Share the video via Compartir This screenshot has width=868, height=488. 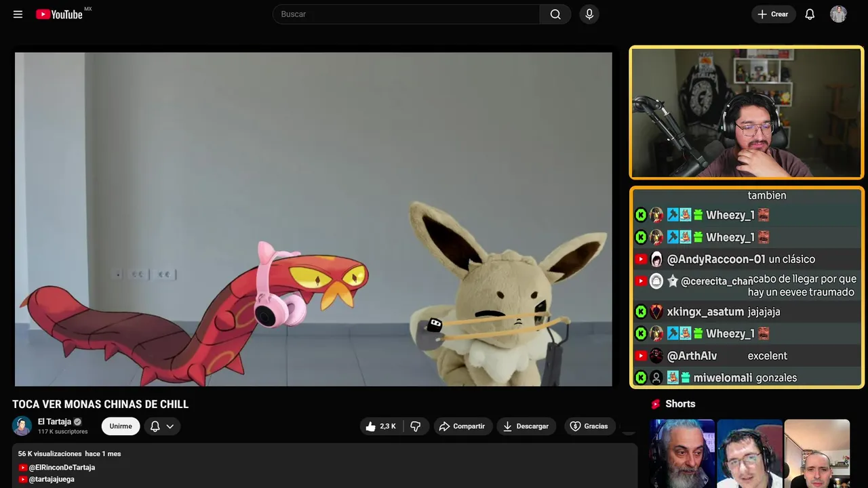coord(463,426)
